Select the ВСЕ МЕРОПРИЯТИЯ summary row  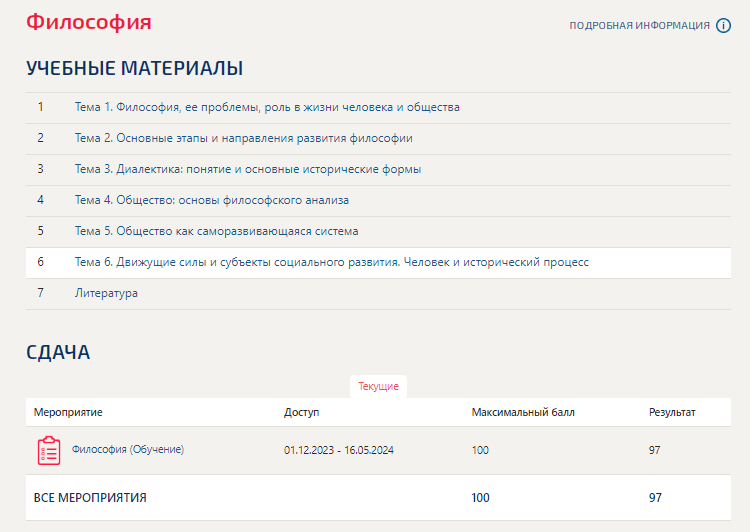(x=378, y=498)
